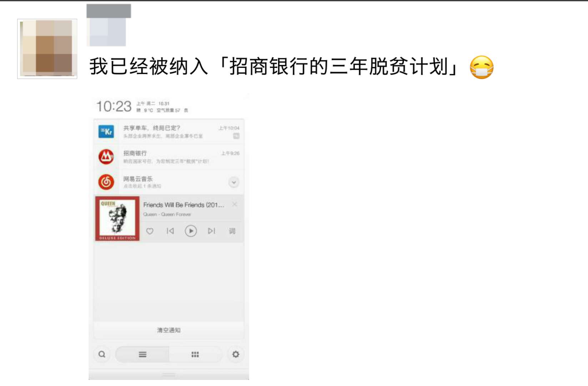Image resolution: width=588 pixels, height=386 pixels.
Task: Skip to next track
Action: pyautogui.click(x=211, y=231)
